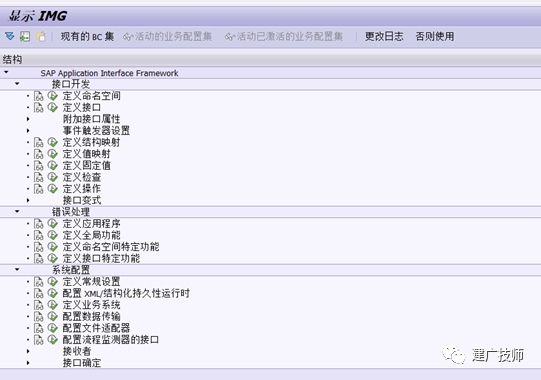Select 定义命名空间 tree item text

(91, 96)
